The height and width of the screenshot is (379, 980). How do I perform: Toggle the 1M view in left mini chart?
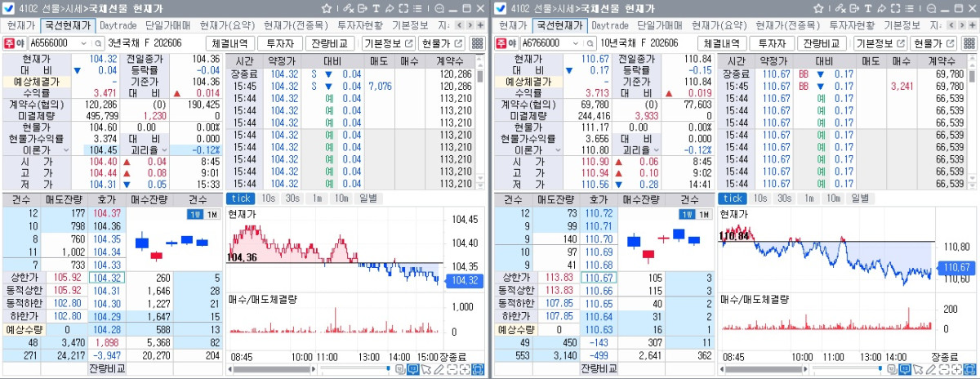211,213
